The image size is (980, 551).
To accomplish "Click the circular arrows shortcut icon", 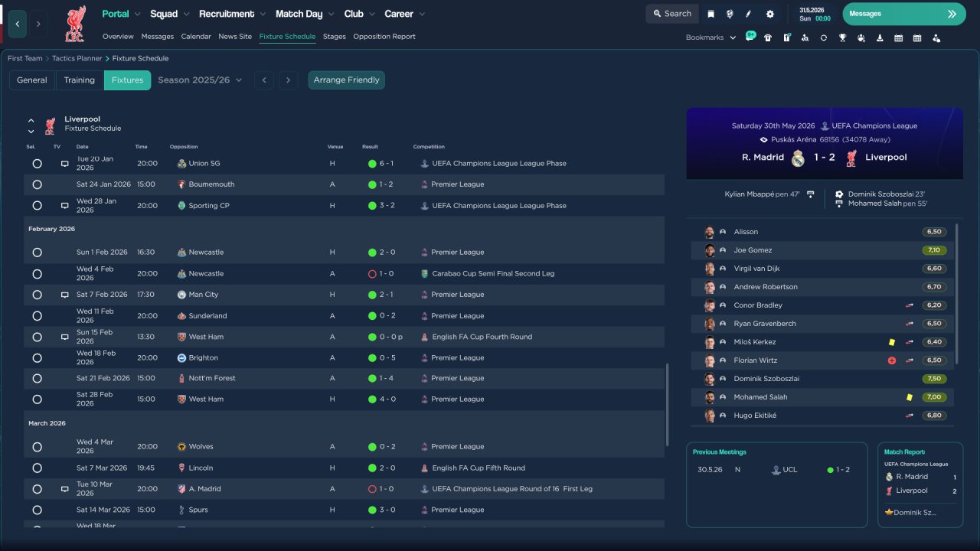I will coord(824,37).
